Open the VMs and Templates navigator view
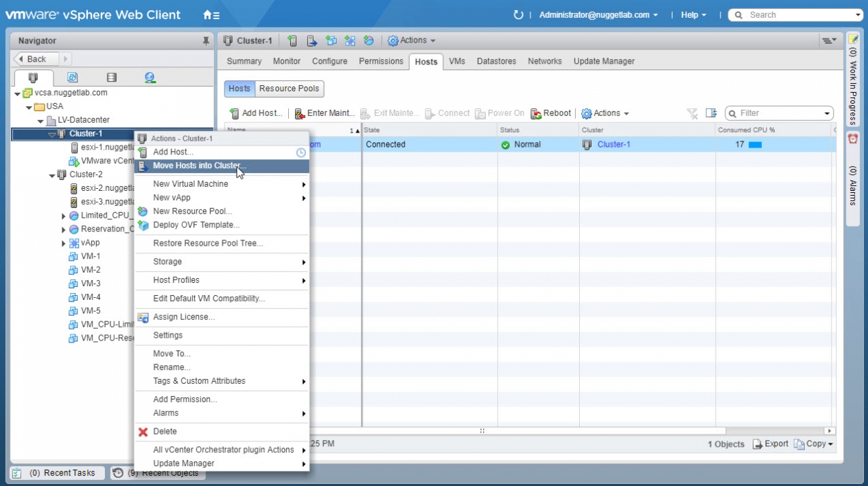 coord(72,78)
